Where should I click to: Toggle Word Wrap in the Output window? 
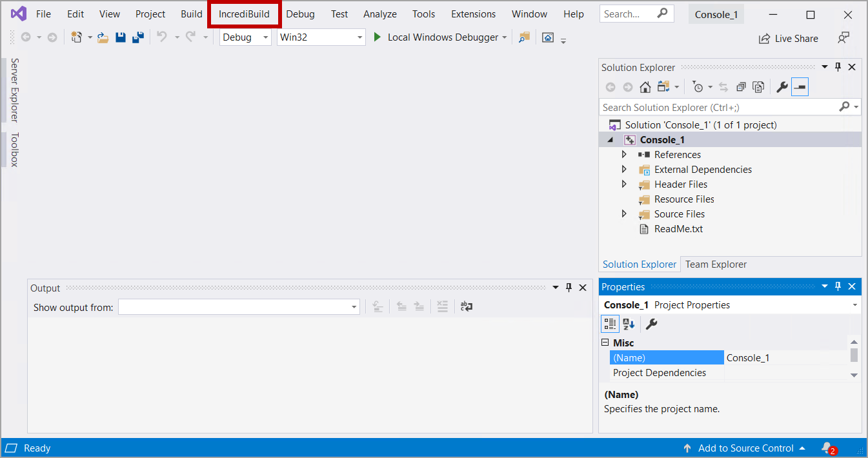pos(467,307)
